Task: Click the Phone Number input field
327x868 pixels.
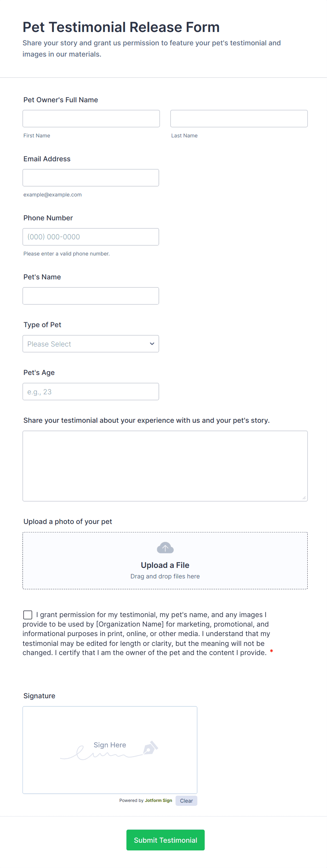Action: tap(91, 237)
